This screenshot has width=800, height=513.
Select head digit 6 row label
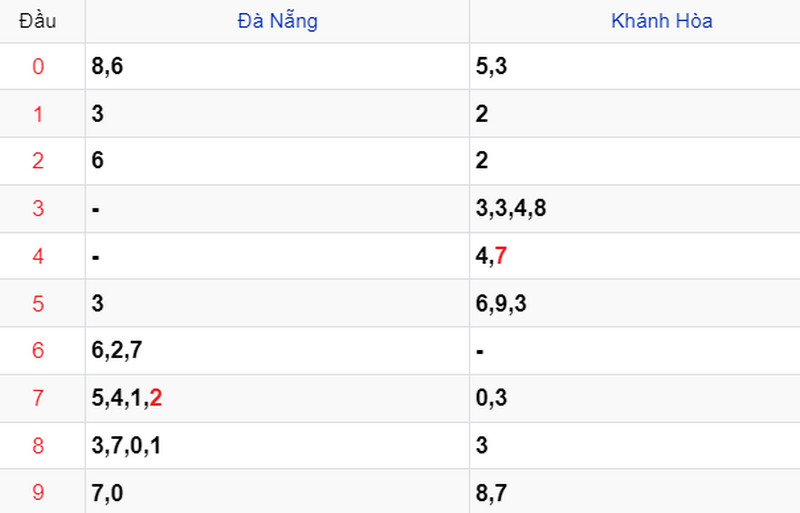click(x=38, y=350)
